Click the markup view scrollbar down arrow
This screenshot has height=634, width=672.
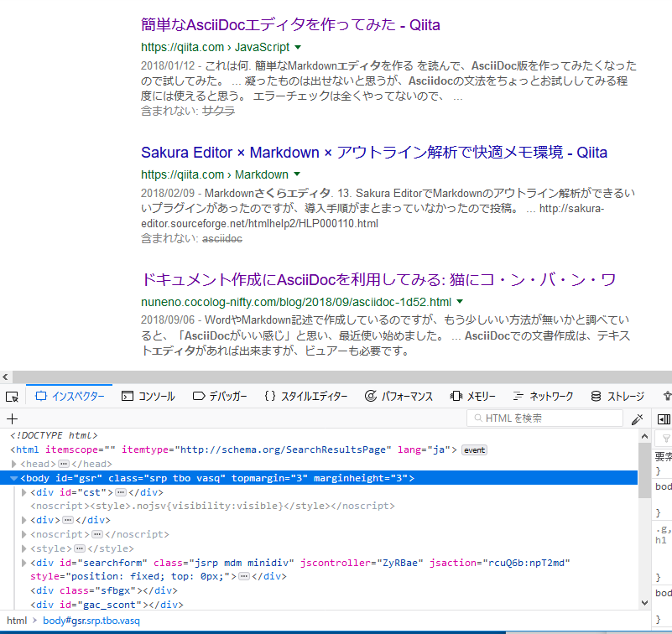pos(644,602)
